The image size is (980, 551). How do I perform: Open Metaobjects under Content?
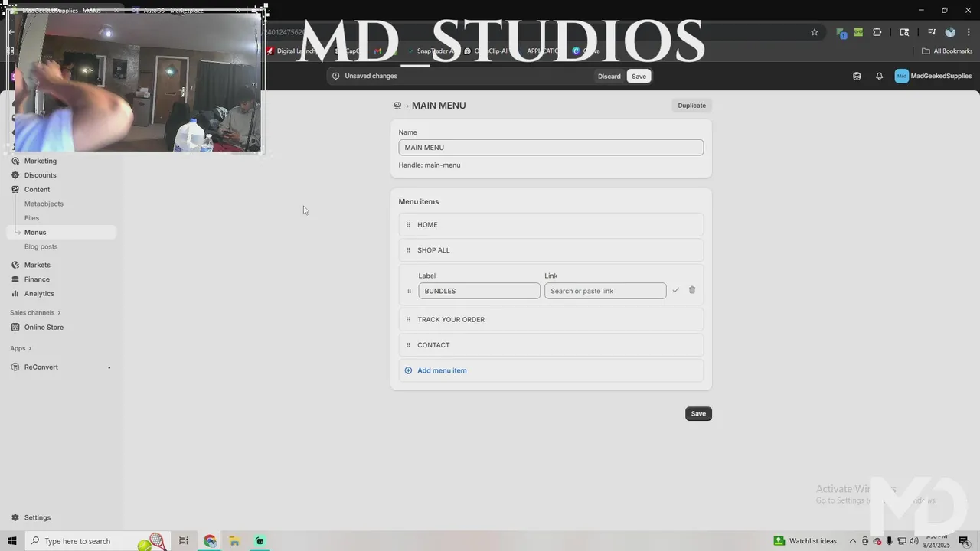point(44,204)
